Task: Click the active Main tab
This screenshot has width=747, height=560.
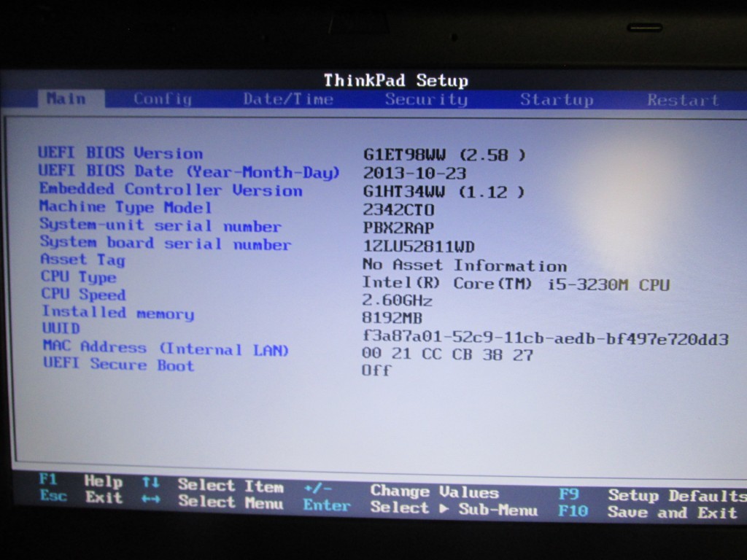Action: (66, 98)
